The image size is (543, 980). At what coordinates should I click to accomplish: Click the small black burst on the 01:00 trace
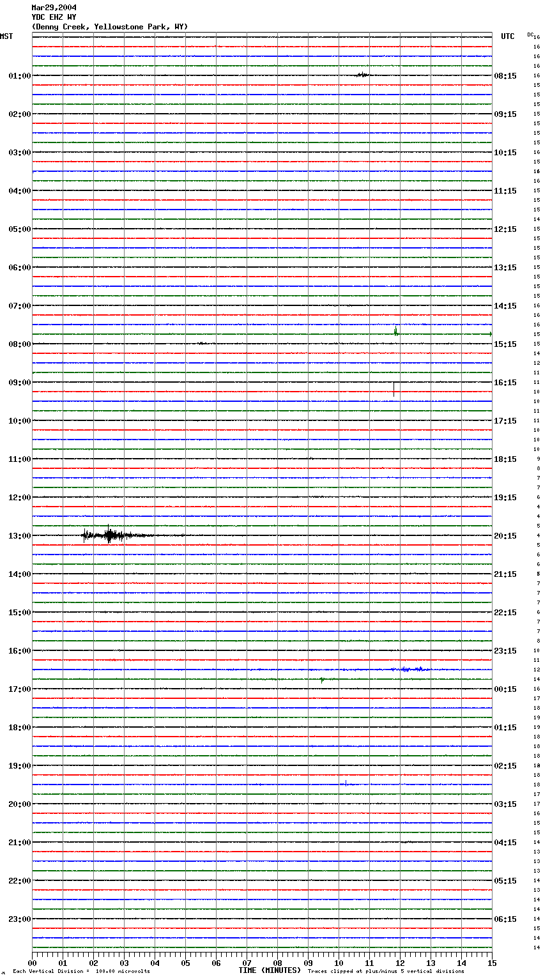[362, 75]
